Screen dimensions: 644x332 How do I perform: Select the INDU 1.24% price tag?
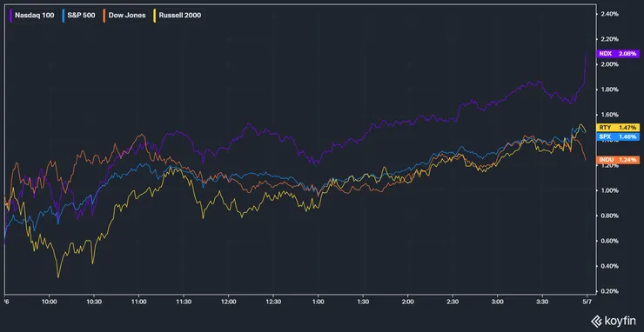pyautogui.click(x=617, y=160)
